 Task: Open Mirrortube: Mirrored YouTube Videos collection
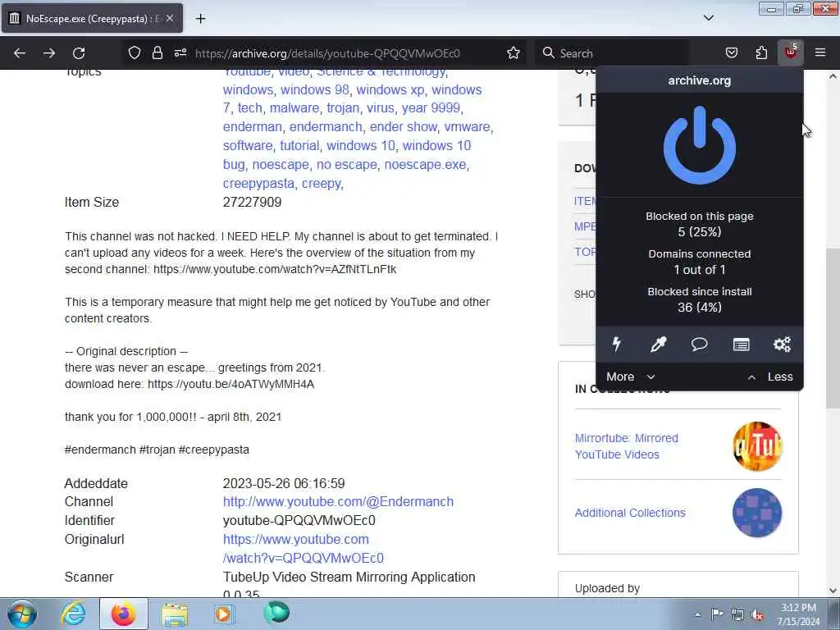[x=626, y=445]
